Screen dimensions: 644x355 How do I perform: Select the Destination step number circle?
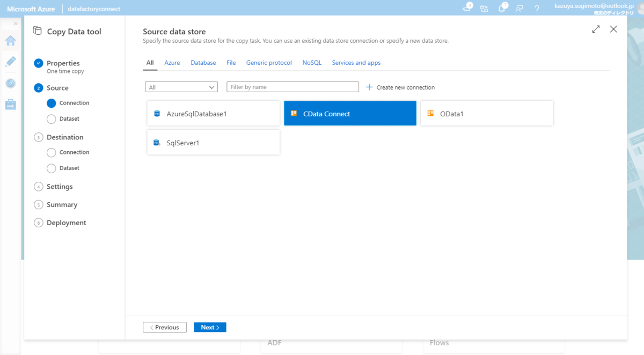[x=38, y=137]
